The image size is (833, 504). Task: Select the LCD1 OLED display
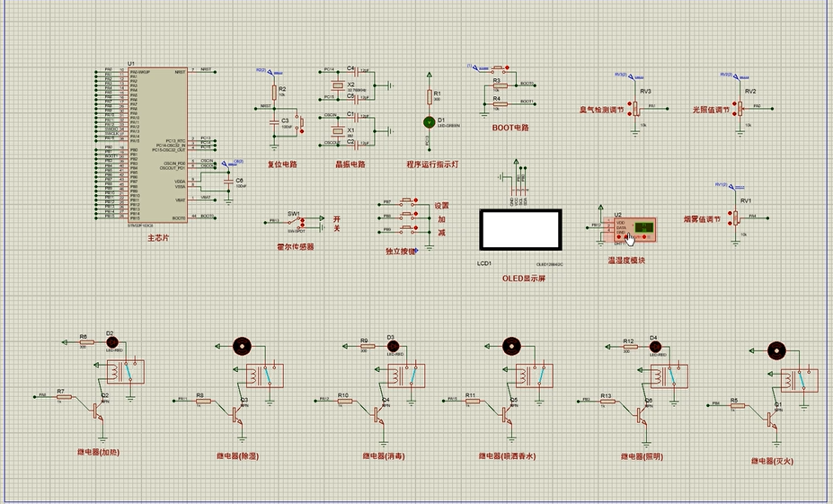[x=520, y=229]
